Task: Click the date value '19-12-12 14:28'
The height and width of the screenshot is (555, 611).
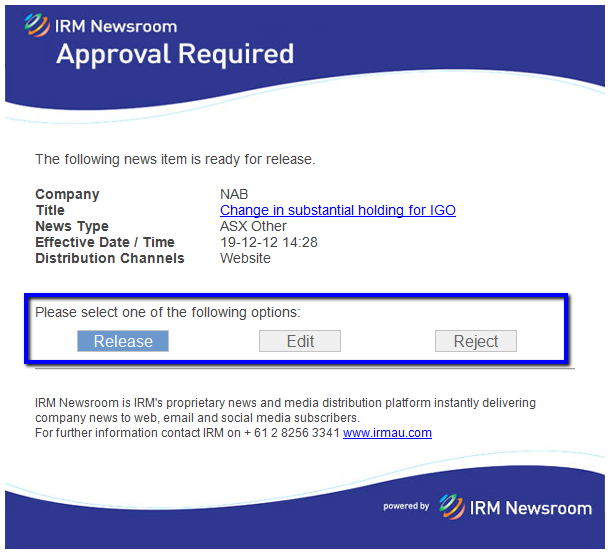Action: (269, 242)
